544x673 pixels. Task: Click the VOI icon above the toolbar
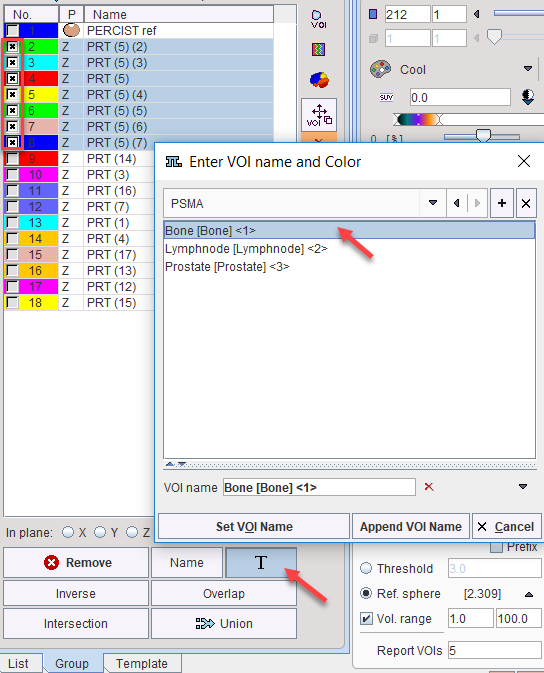(x=319, y=19)
